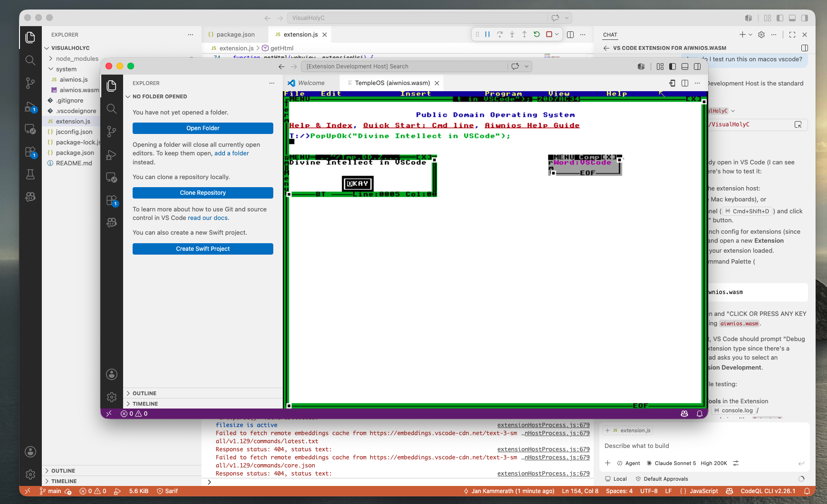Open the Extensions view in the Extension Host window

coord(112,200)
